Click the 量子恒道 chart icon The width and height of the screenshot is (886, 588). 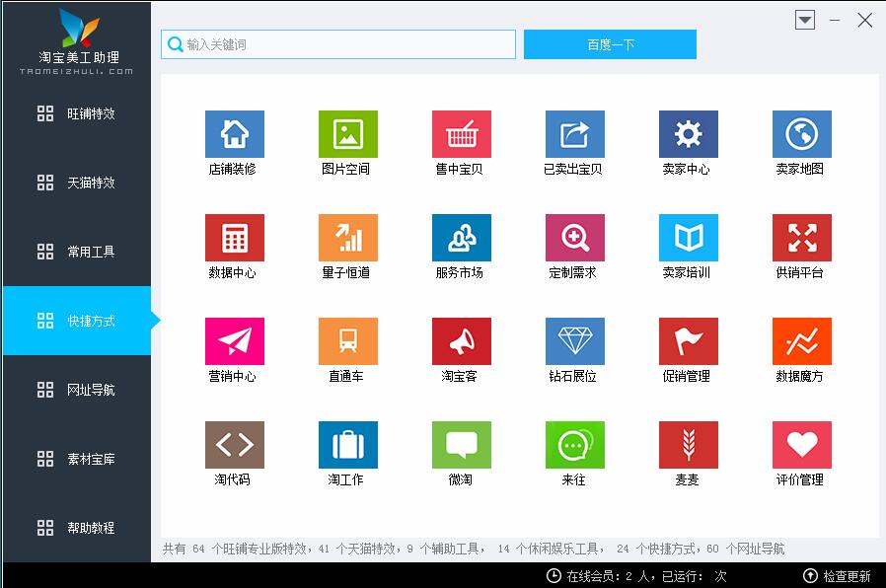tap(348, 237)
